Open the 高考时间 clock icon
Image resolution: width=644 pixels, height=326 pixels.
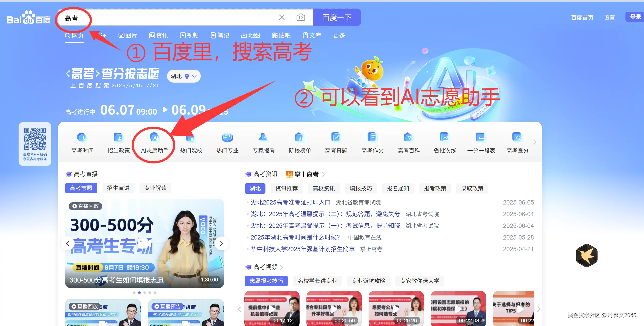82,138
